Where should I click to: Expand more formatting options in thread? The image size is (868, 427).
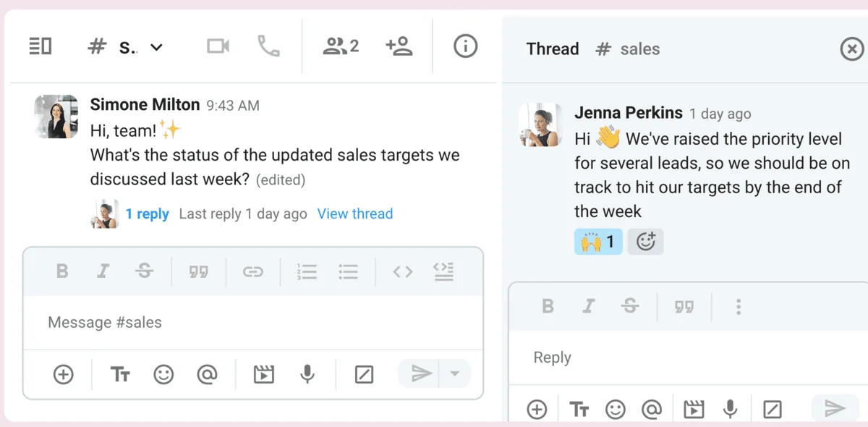point(738,306)
